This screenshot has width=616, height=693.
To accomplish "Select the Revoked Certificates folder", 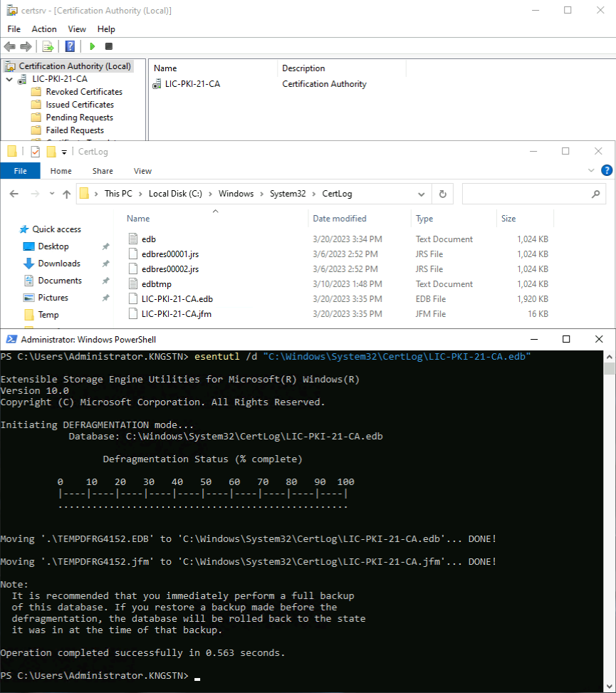I will pyautogui.click(x=83, y=92).
